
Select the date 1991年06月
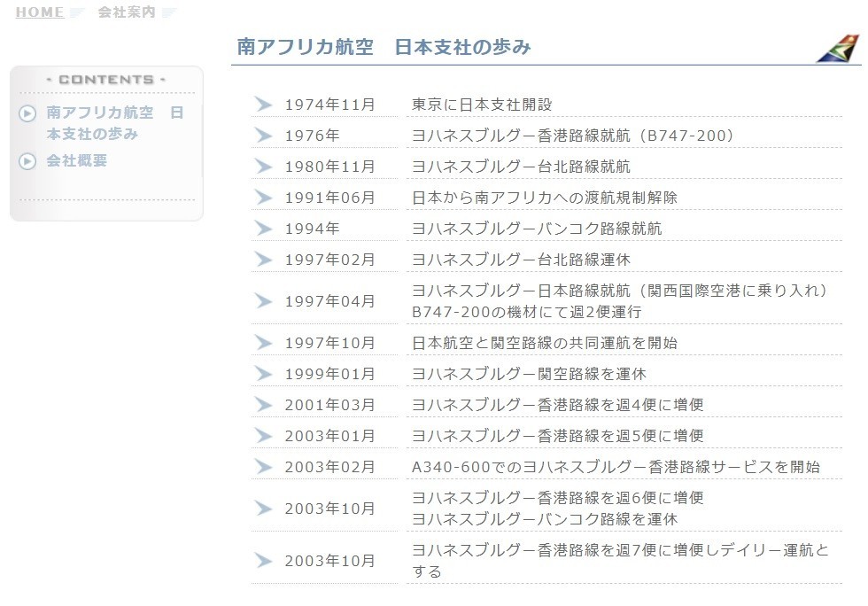(x=329, y=198)
